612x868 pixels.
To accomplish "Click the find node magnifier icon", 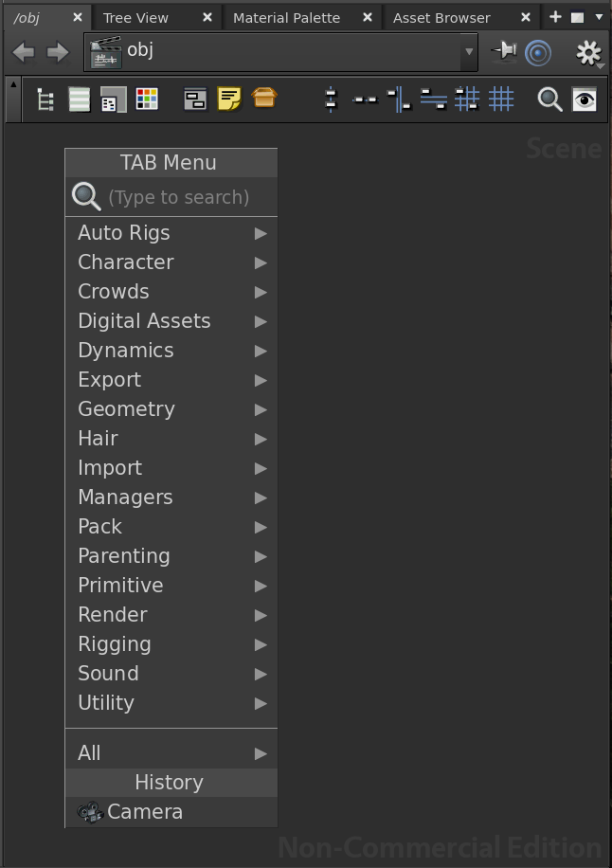I will (x=549, y=99).
